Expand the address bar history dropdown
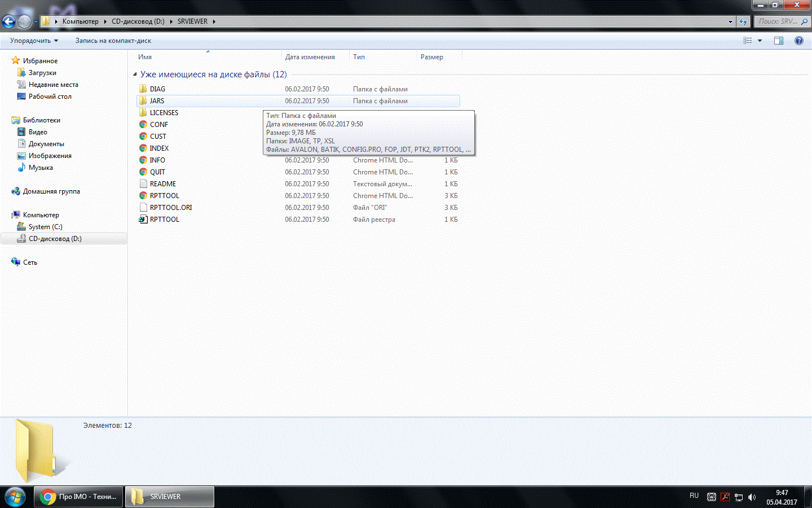The image size is (812, 508). click(731, 22)
